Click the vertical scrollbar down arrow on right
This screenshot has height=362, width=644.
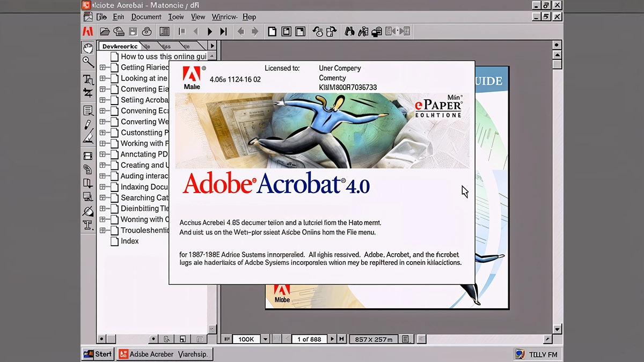click(x=557, y=329)
